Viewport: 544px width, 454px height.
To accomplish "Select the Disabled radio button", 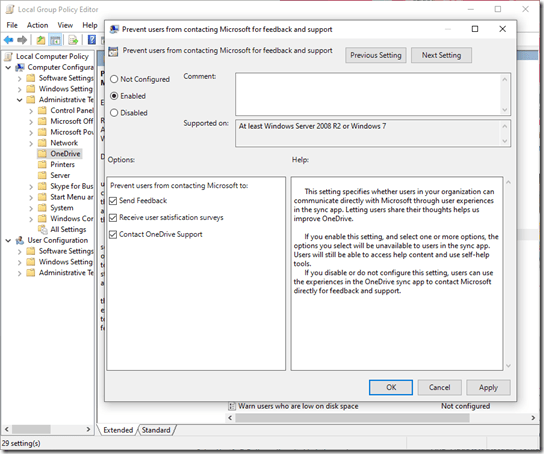I will (114, 113).
